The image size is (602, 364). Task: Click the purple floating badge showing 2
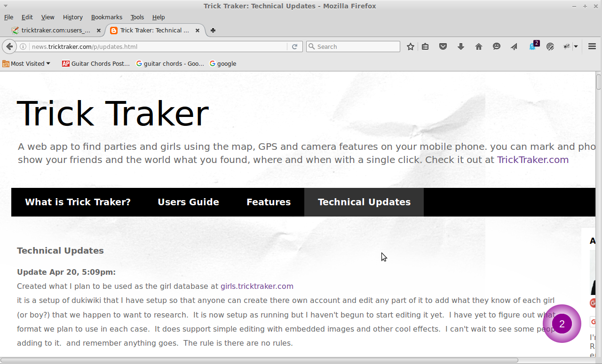562,324
